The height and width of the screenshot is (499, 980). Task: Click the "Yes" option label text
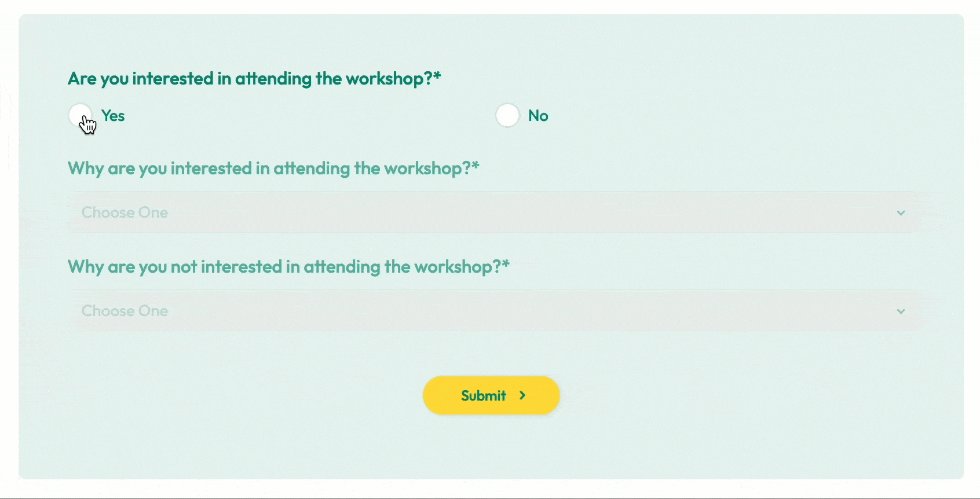113,116
